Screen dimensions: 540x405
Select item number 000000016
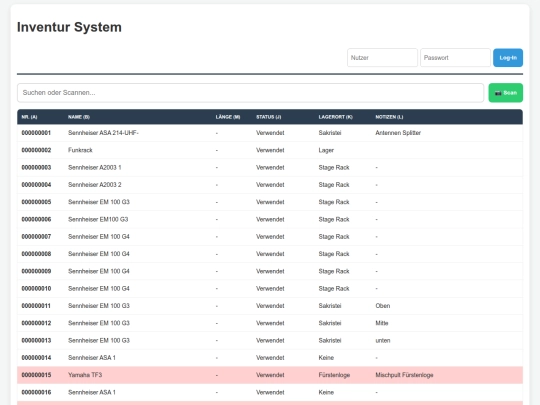pos(36,392)
